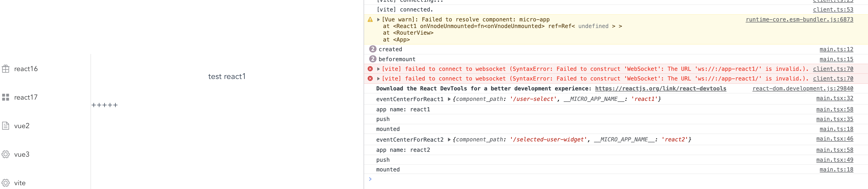Expand the eventCenterForReact1 object
This screenshot has width=868, height=189.
coord(449,99)
